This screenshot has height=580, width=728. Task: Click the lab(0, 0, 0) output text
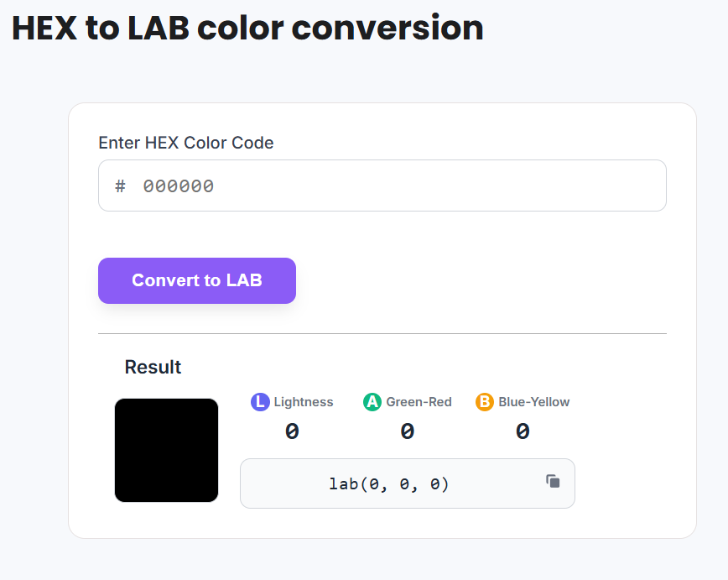click(x=389, y=484)
